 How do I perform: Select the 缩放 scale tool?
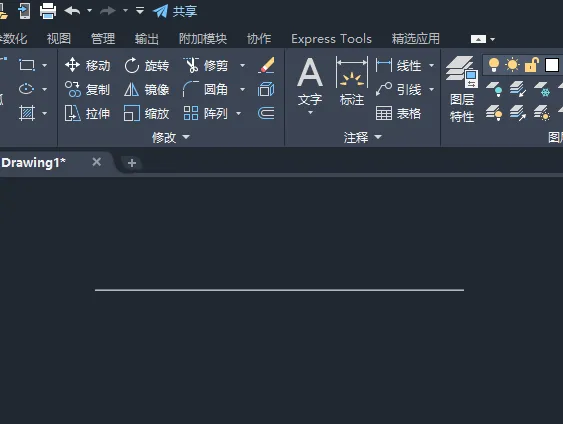coord(146,113)
